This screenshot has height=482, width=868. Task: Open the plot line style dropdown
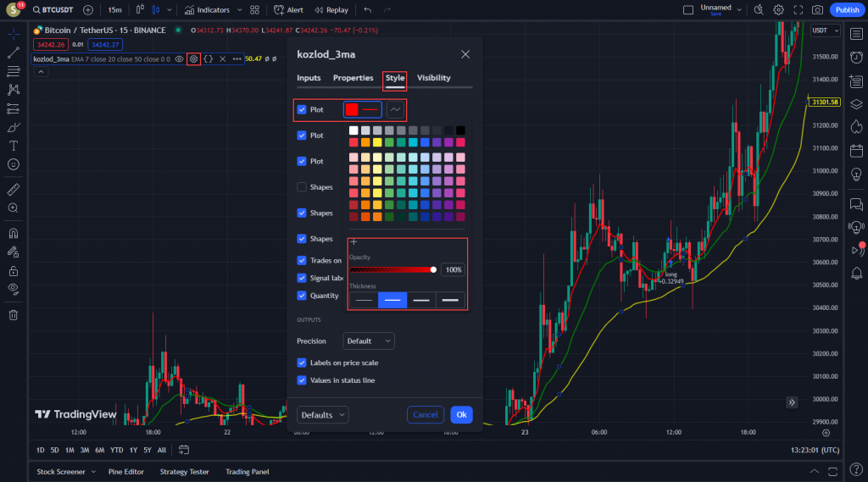click(395, 109)
